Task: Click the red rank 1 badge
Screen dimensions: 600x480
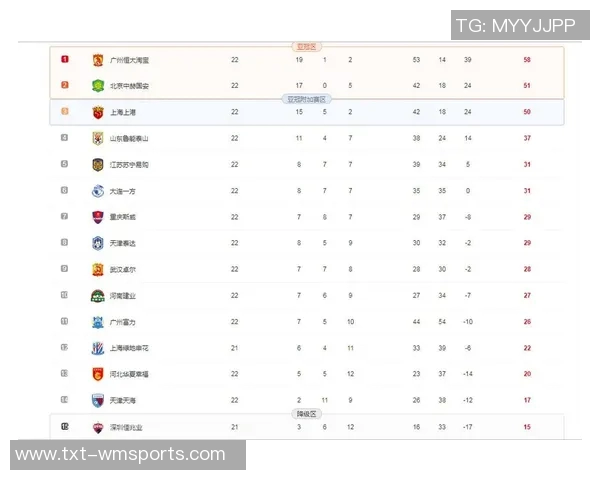Action: point(65,60)
